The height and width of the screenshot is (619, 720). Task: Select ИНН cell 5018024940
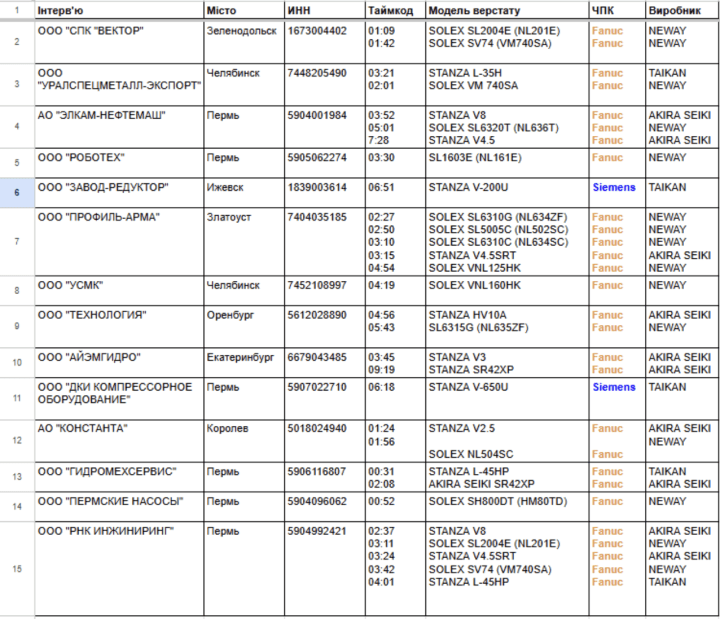tap(325, 441)
